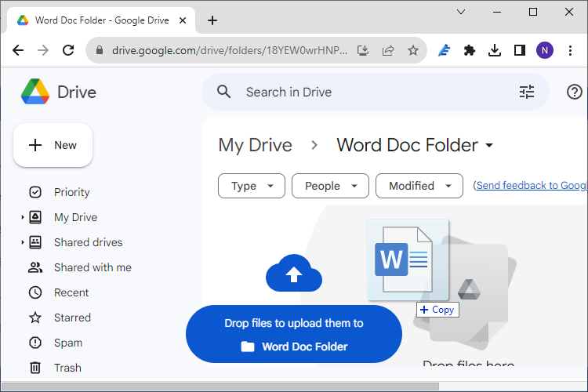This screenshot has height=392, width=588.
Task: Click the New button
Action: (x=53, y=145)
